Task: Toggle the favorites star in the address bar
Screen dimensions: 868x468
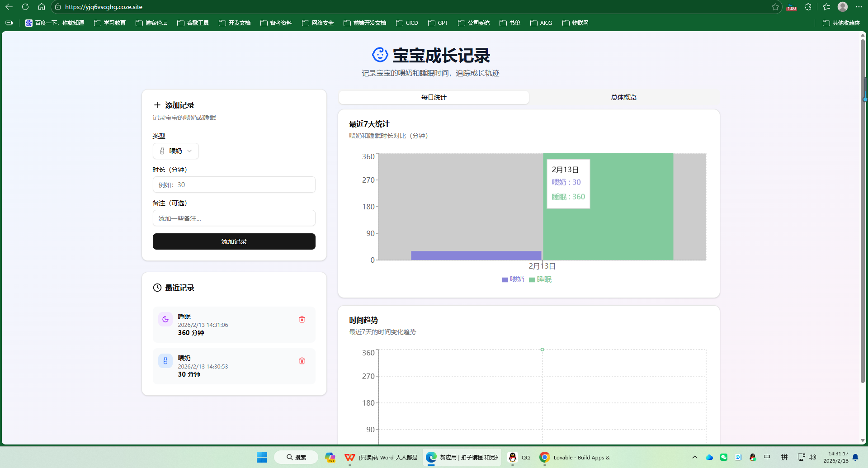Action: pyautogui.click(x=775, y=7)
